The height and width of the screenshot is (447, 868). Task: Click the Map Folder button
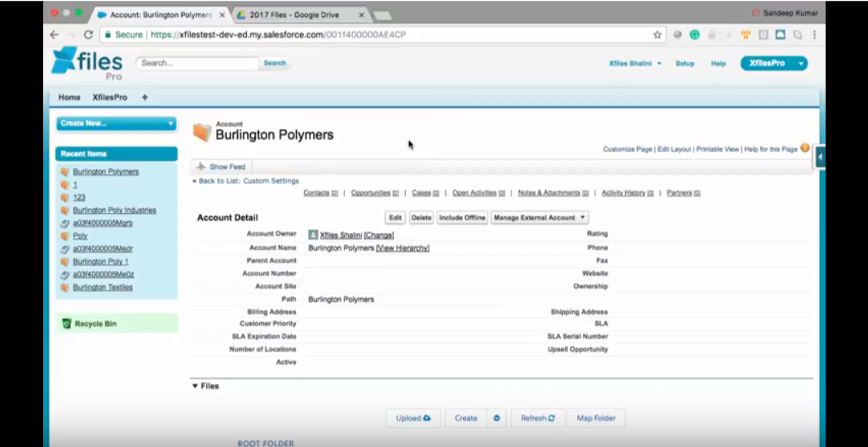[x=597, y=418]
